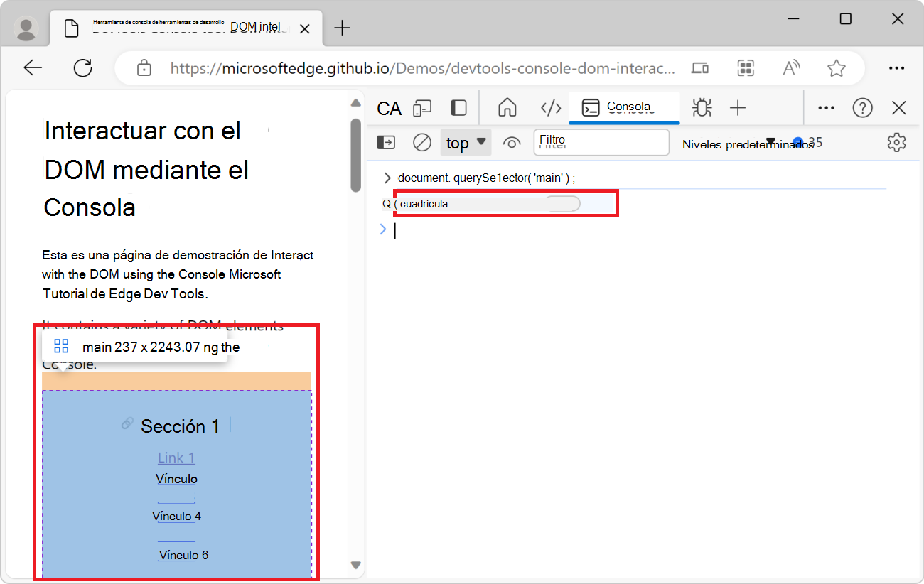
Task: Open the Sources panel via code icon
Action: coord(551,108)
